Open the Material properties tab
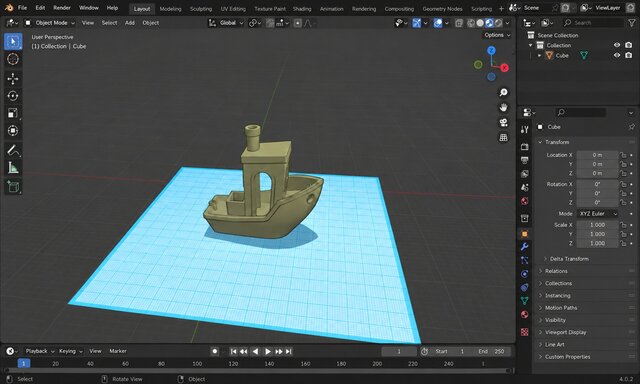This screenshot has width=640, height=384. pos(525,315)
